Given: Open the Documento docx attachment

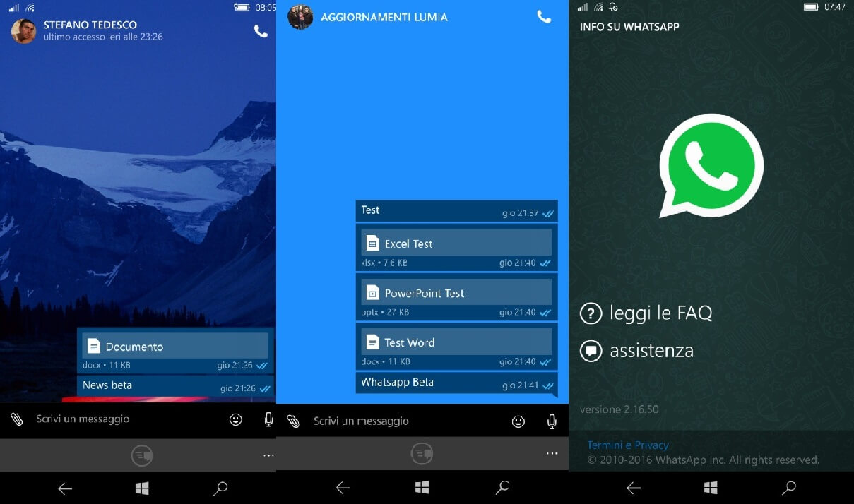Looking at the screenshot, I should [175, 347].
